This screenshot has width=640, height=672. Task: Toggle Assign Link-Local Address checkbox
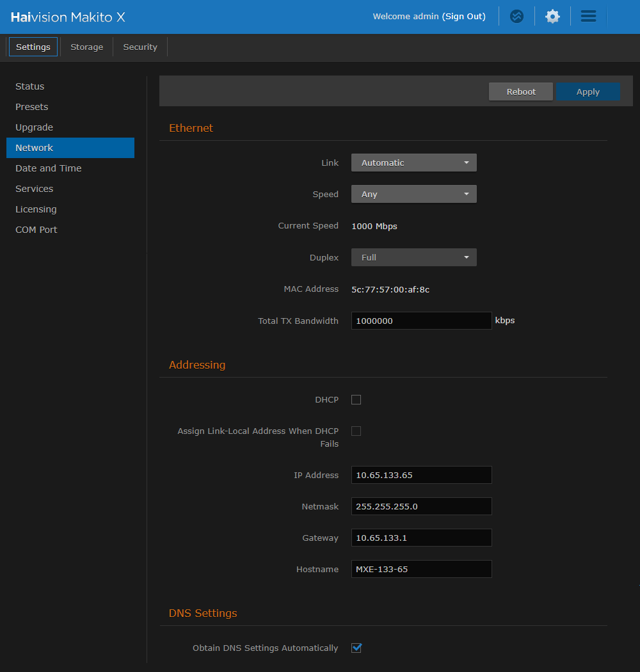(x=356, y=431)
